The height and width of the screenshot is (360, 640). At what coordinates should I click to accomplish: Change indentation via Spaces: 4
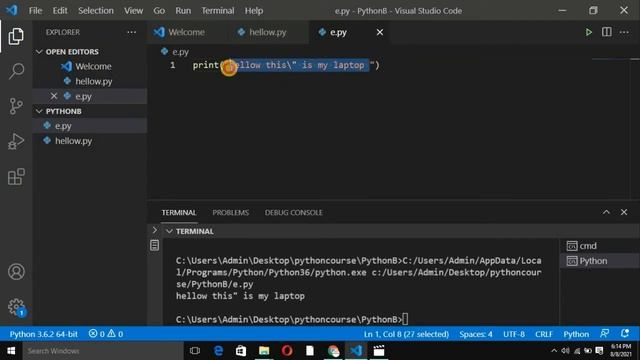(476, 334)
